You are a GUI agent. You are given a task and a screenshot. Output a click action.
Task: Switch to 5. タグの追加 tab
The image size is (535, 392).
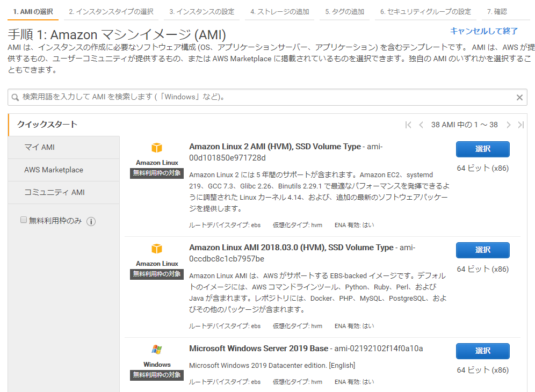[x=345, y=12]
